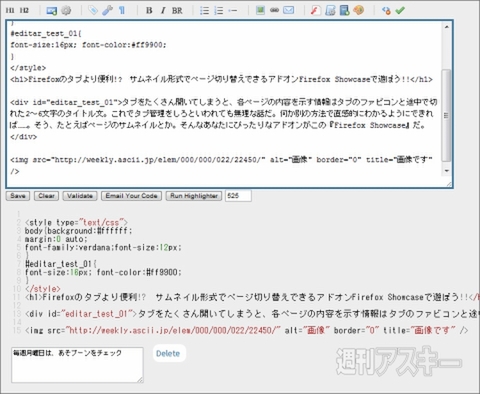Image resolution: width=480 pixels, height=394 pixels.
Task: Insert paragraph with pilcrow icon
Action: (x=122, y=11)
